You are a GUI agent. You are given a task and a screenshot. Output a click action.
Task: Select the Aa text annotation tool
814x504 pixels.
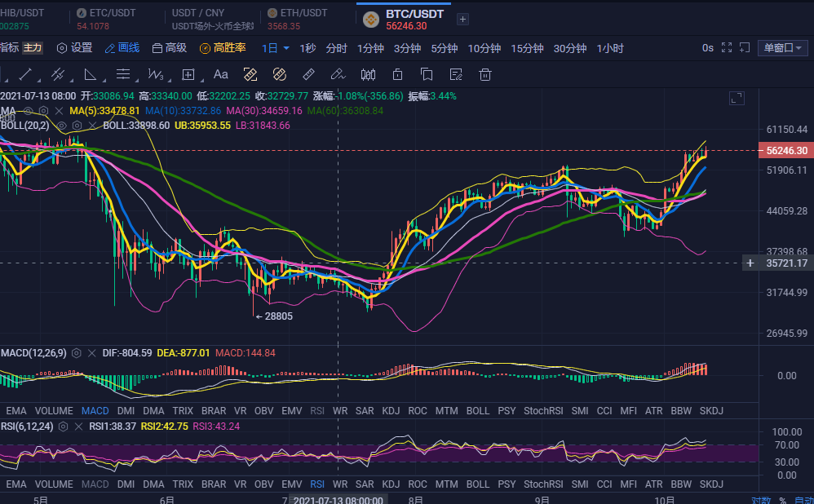click(x=220, y=75)
